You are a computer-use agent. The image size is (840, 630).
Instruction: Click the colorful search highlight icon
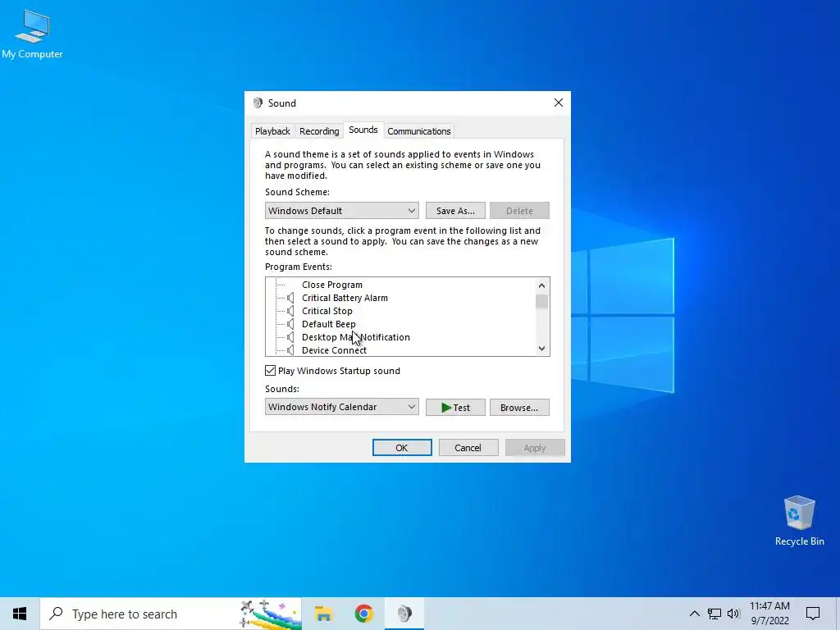pos(270,614)
